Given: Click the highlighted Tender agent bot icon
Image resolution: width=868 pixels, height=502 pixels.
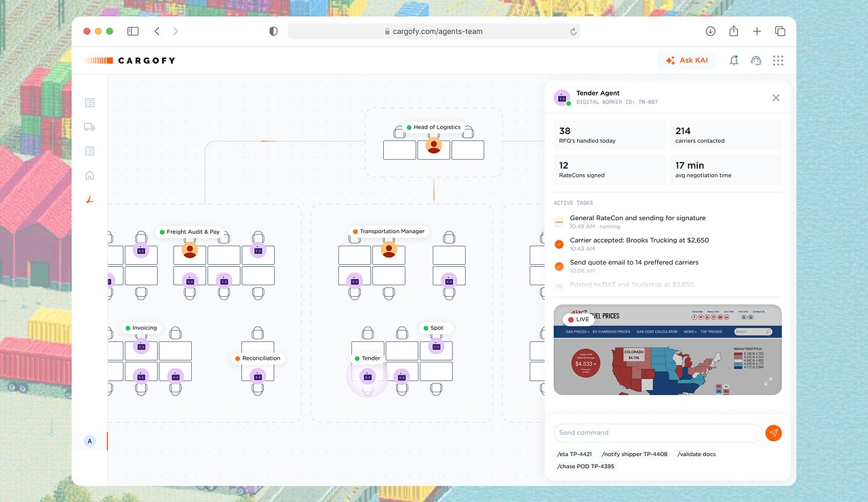Looking at the screenshot, I should click(368, 376).
